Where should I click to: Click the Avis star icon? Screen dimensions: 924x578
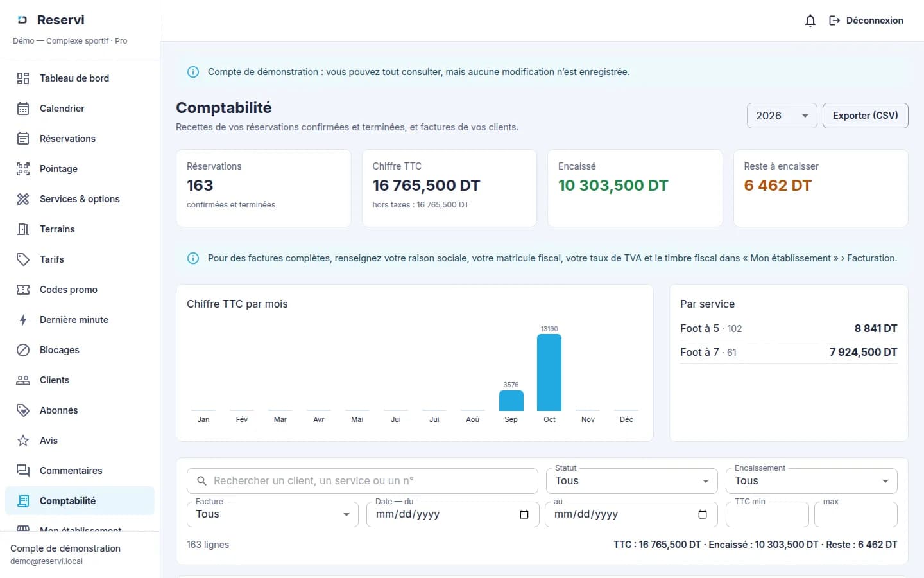click(x=23, y=441)
